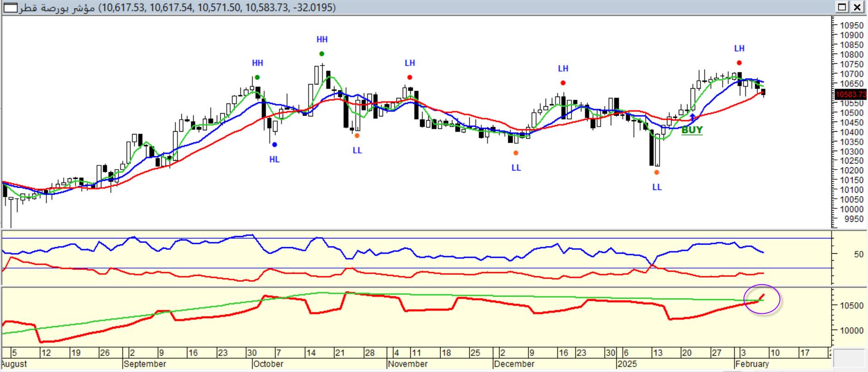Click the HL label below the October low

tap(274, 159)
